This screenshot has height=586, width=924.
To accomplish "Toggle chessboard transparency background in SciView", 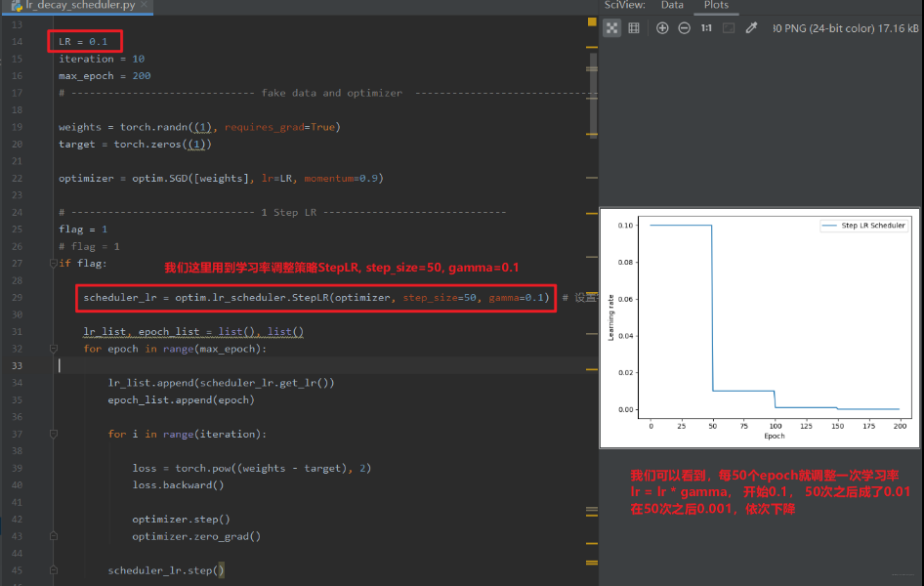I will click(x=612, y=27).
